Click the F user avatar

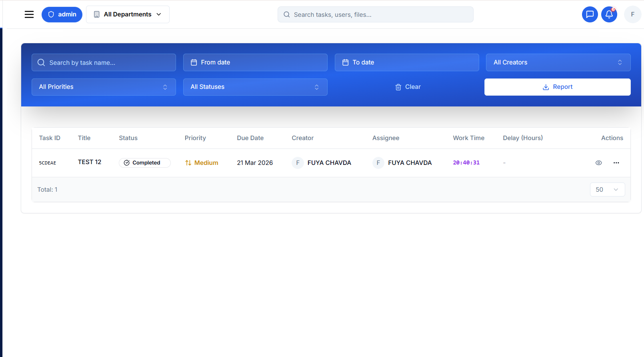click(x=632, y=14)
